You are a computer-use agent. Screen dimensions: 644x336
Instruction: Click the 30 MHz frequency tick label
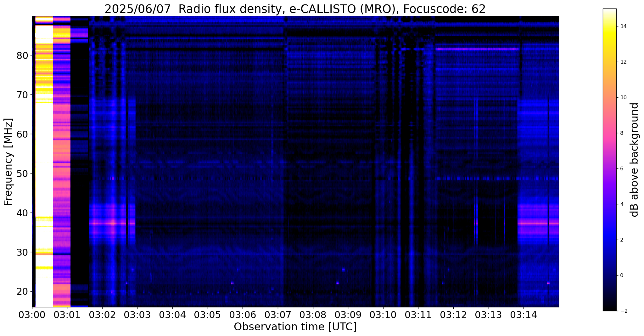pyautogui.click(x=22, y=252)
